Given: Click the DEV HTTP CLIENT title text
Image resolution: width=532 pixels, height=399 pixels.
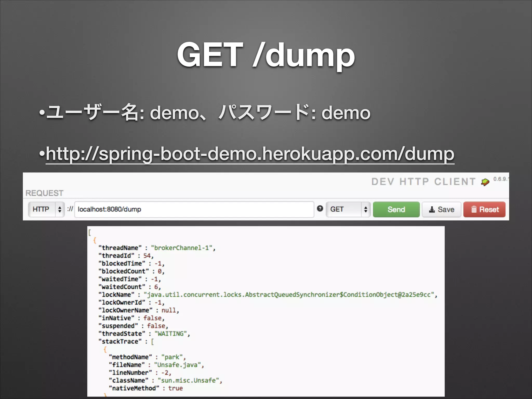Looking at the screenshot, I should click(423, 182).
